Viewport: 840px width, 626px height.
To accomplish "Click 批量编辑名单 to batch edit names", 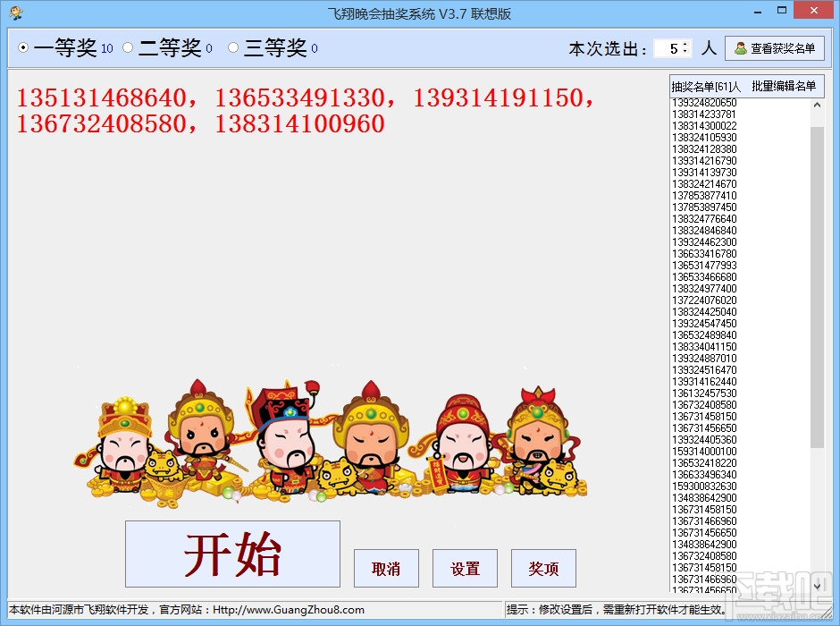I will [x=784, y=86].
